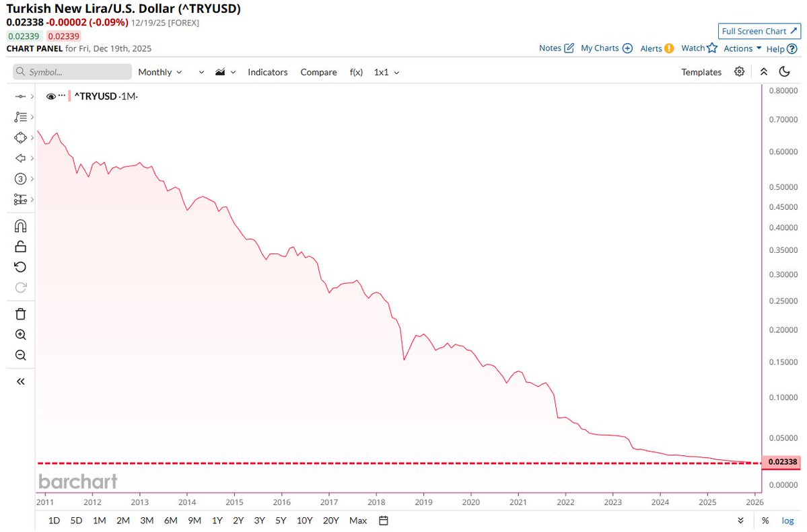Select the geometric shapes tool
The width and height of the screenshot is (807, 532).
pyautogui.click(x=20, y=138)
